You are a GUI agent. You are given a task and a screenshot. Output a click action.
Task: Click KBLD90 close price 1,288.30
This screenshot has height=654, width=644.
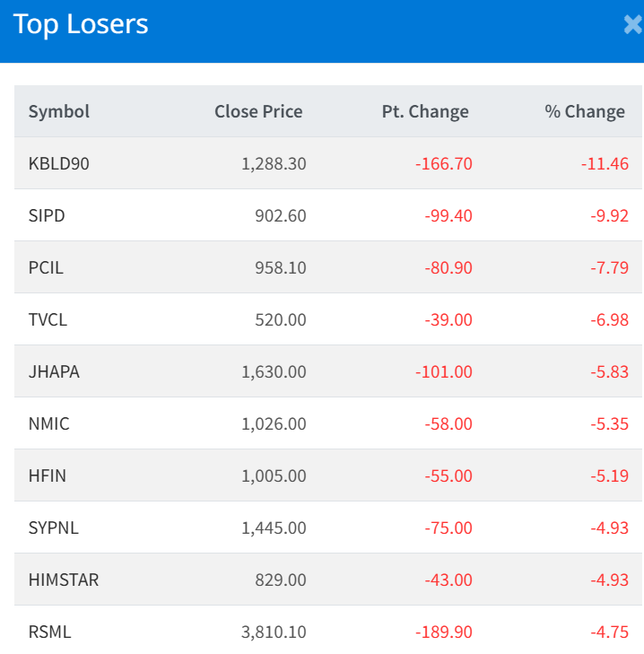coord(274,164)
